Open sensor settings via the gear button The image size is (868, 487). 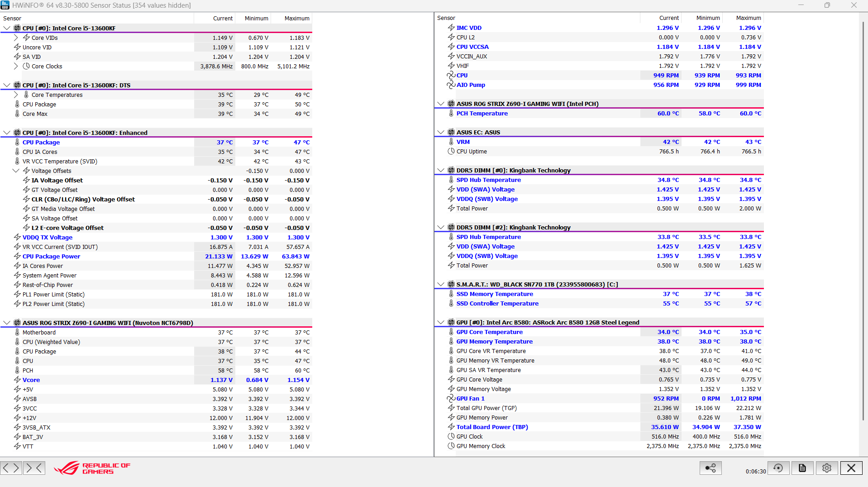coord(827,468)
